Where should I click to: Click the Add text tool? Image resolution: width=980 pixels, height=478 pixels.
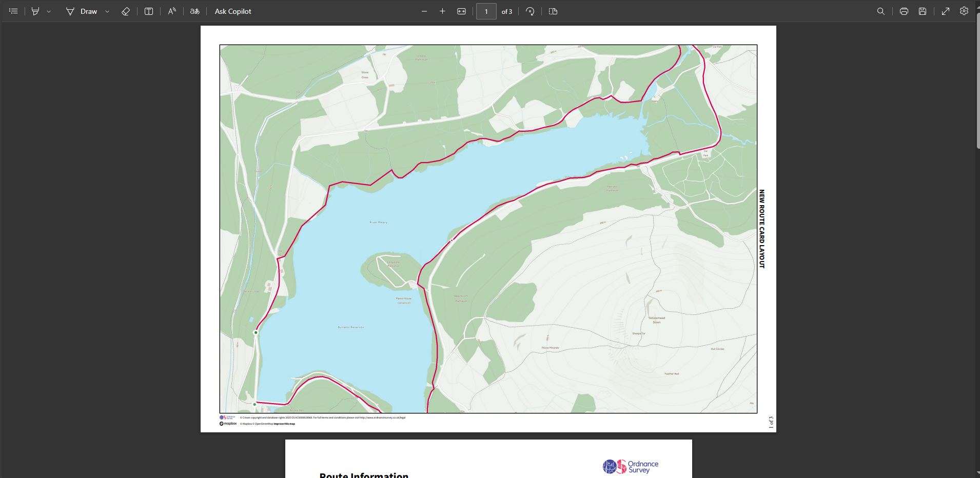click(148, 11)
